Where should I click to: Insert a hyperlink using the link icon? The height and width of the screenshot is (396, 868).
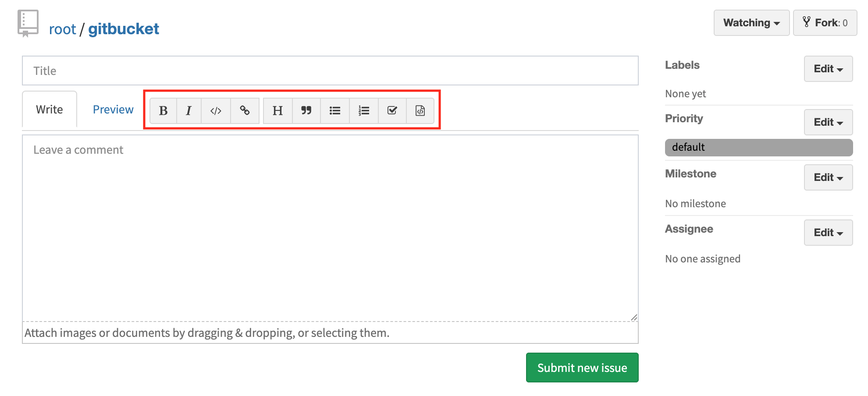click(244, 110)
